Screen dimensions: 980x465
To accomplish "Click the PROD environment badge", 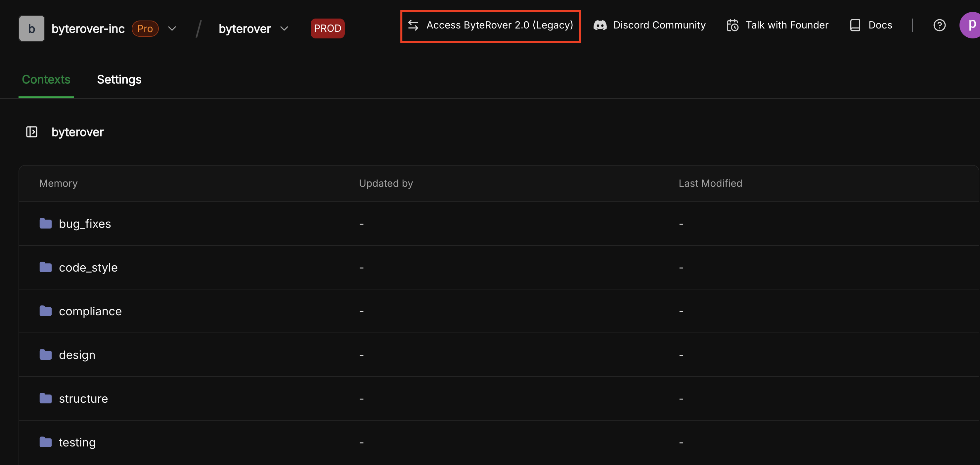I will tap(327, 28).
